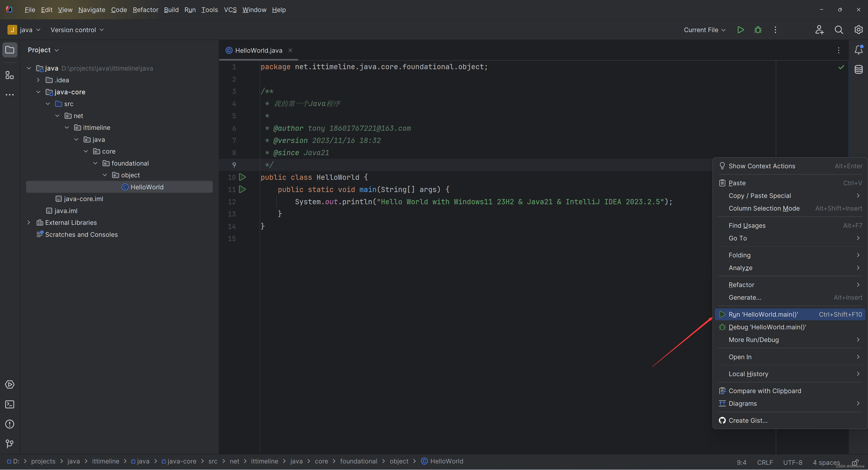
Task: Select the HelloWorld.java tab
Action: [x=259, y=50]
